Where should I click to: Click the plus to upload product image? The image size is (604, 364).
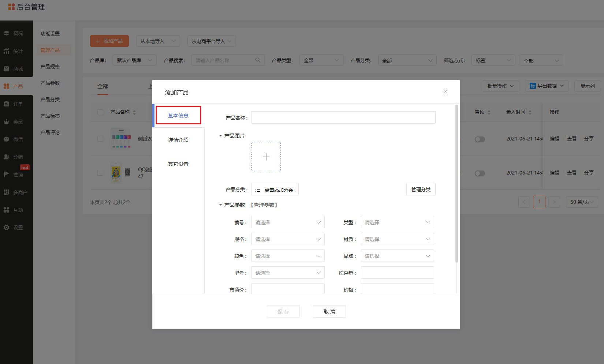coord(266,157)
